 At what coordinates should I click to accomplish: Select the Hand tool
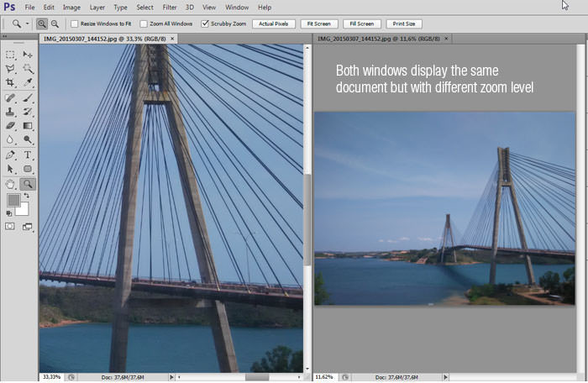click(x=10, y=183)
